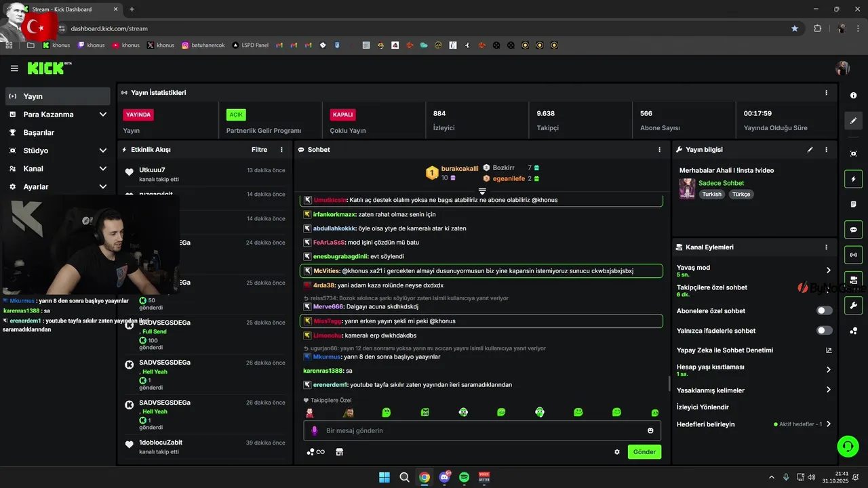Click the wrench icon in right toolbar
This screenshot has height=488, width=868.
click(x=854, y=305)
